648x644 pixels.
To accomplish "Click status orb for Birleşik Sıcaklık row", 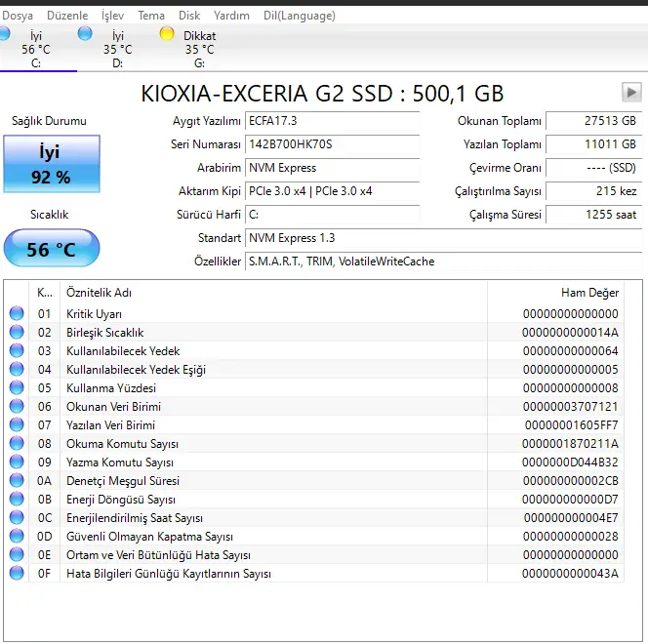I will [17, 332].
